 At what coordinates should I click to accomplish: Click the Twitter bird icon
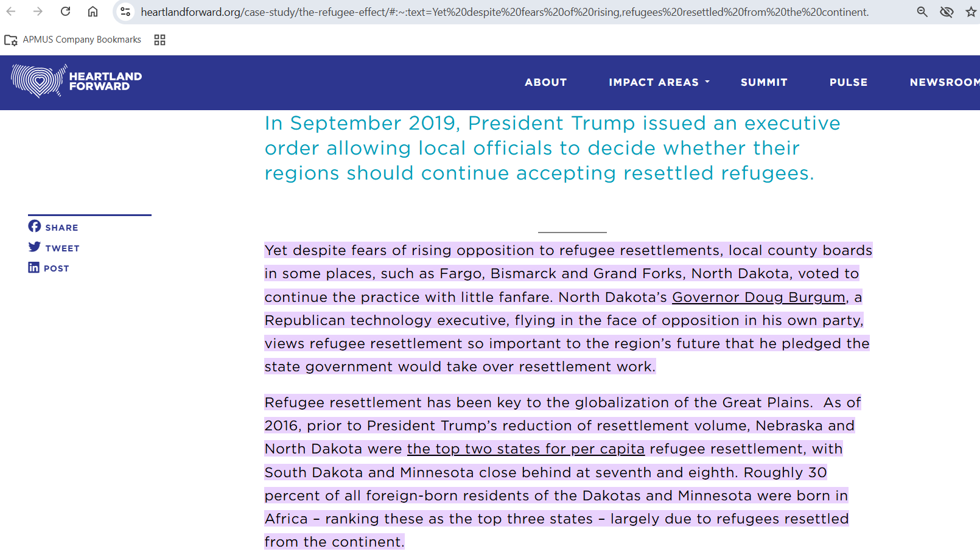pyautogui.click(x=35, y=247)
